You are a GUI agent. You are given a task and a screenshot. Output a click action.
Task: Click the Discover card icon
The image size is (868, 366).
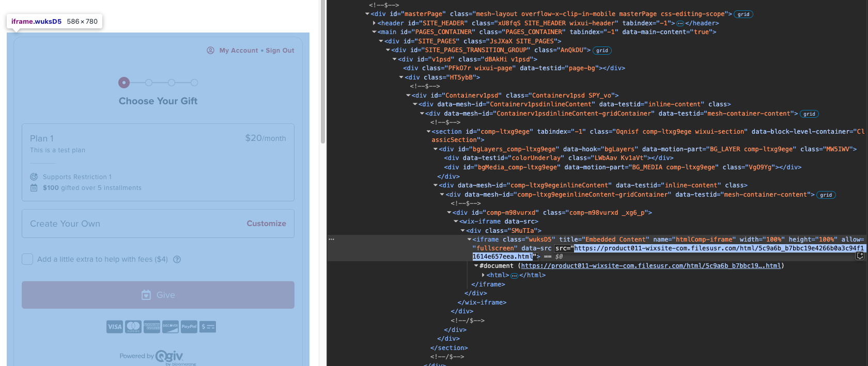(x=171, y=327)
